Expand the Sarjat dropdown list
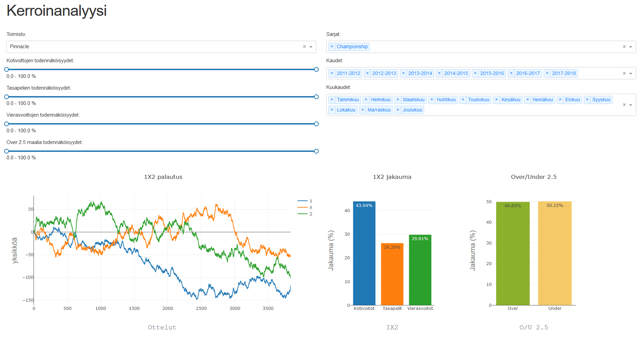Image resolution: width=644 pixels, height=341 pixels. [x=631, y=47]
